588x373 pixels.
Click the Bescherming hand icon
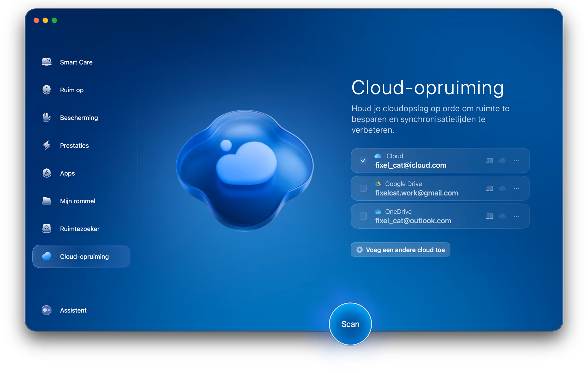click(x=47, y=118)
